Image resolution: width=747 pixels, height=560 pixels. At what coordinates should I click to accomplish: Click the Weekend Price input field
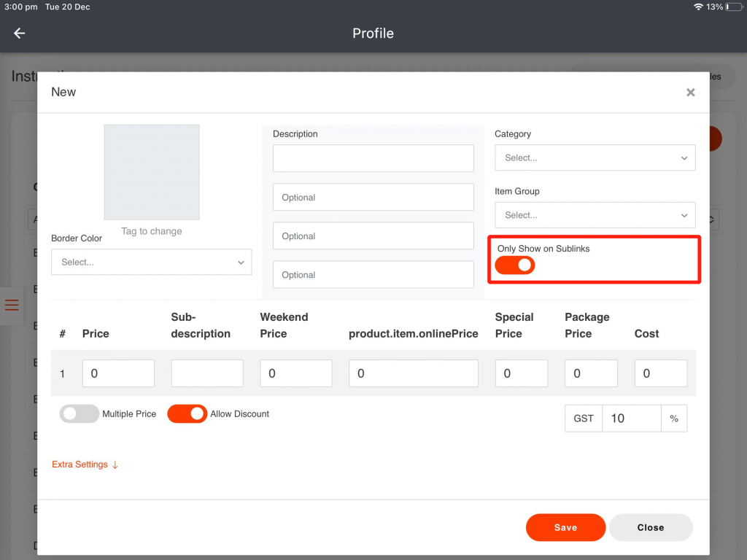(x=295, y=373)
